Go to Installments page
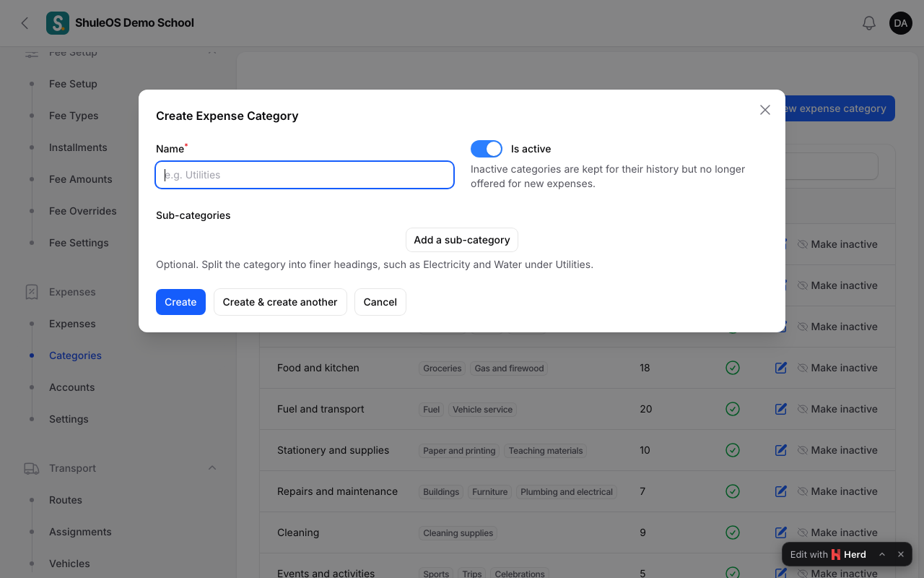Screen dimensions: 924x578 [78, 147]
